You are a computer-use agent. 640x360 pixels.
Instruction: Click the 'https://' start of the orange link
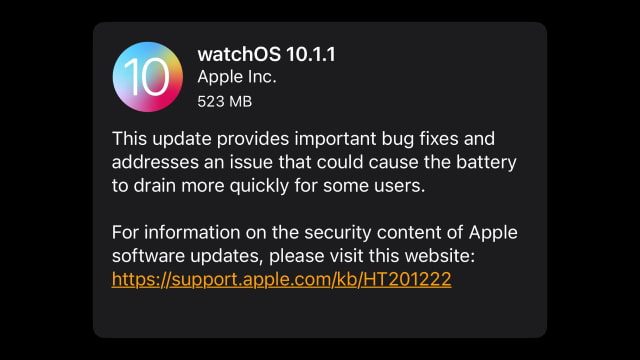(x=140, y=280)
